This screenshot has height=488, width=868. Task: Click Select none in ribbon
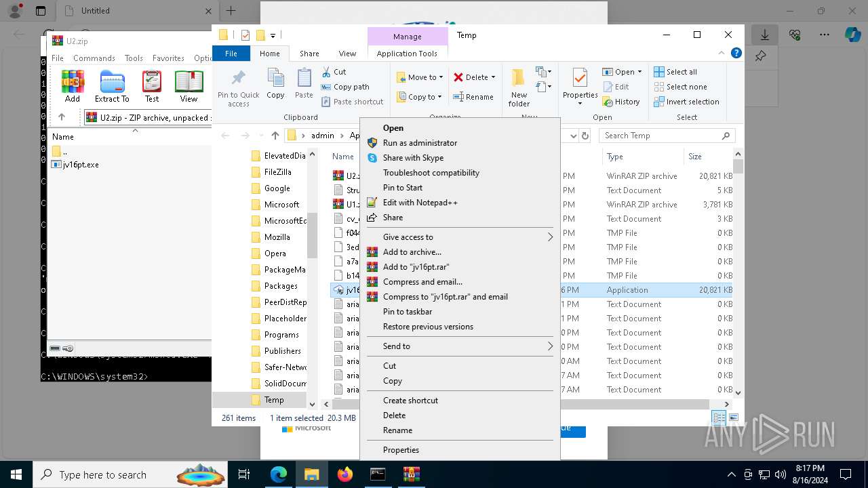point(680,87)
